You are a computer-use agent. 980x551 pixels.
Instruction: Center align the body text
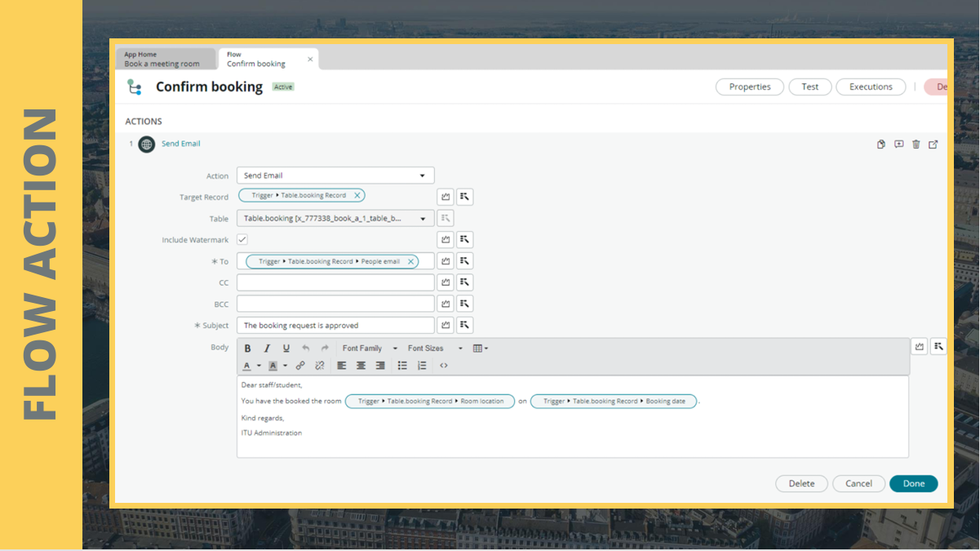[x=361, y=366]
